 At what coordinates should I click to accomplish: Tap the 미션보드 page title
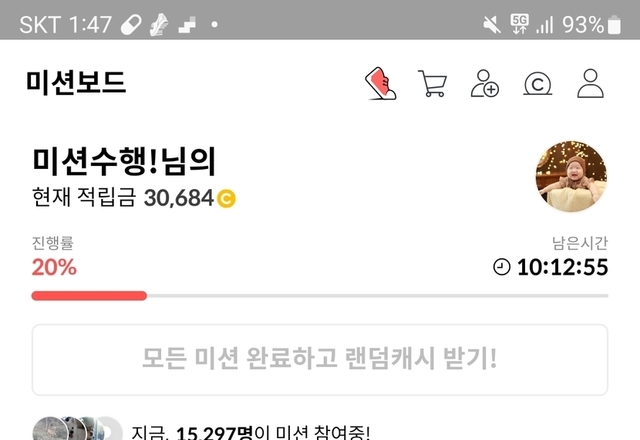(76, 83)
